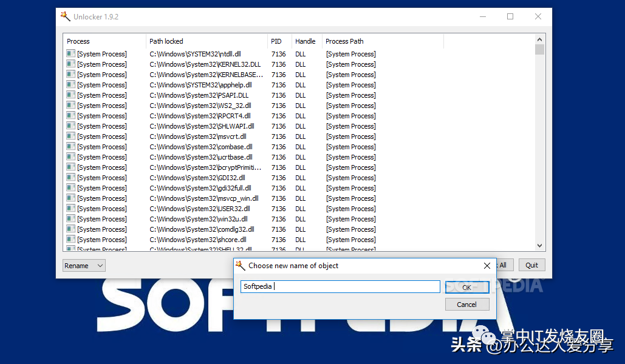Click the process icon in the RPCRT4.dll row
This screenshot has width=625, height=364.
tap(71, 115)
